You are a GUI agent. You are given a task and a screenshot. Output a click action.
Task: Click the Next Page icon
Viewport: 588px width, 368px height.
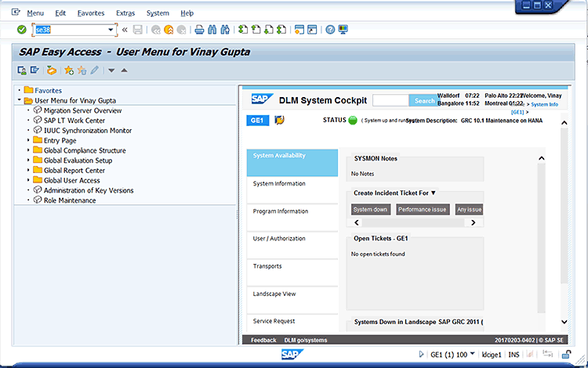(268, 30)
